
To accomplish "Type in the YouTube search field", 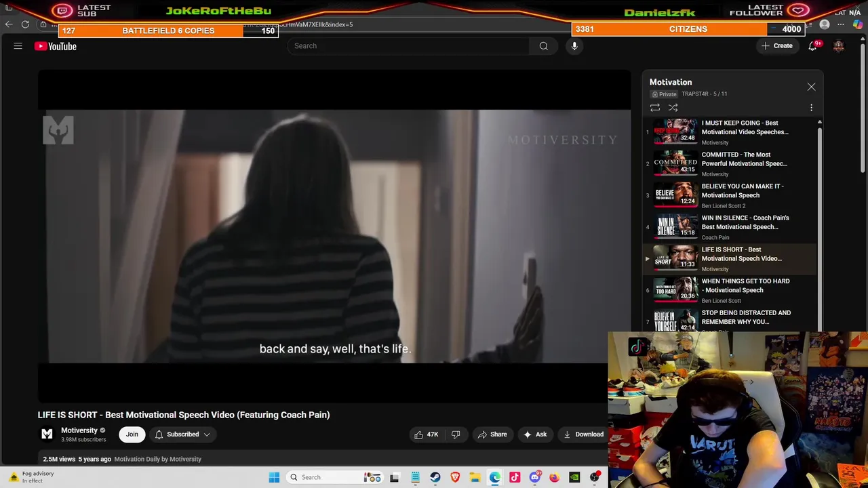I will pos(409,46).
